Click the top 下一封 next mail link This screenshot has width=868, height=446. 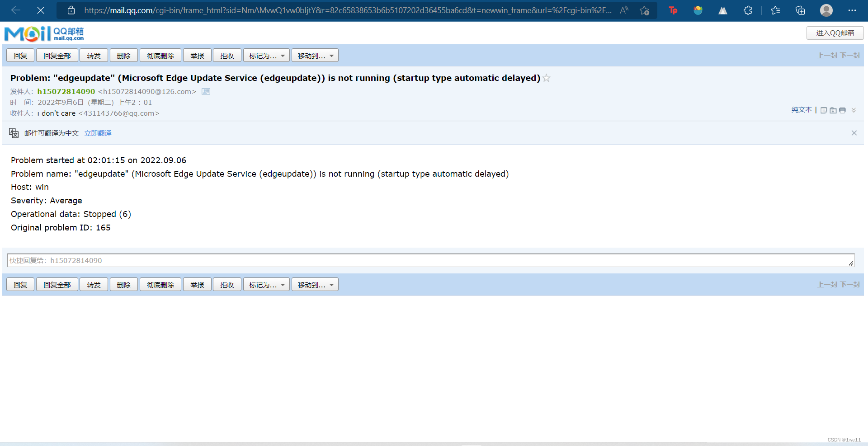(x=850, y=56)
